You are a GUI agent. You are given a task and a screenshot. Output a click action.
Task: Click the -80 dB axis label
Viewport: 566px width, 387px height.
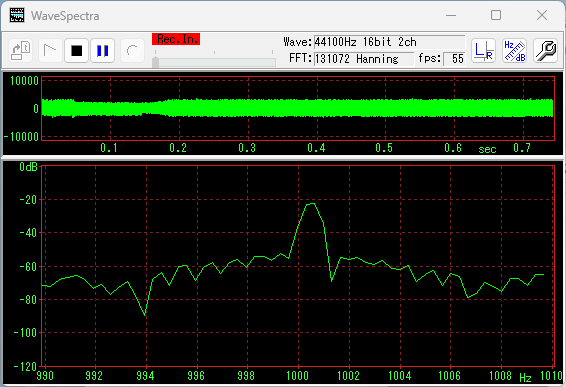(28, 300)
